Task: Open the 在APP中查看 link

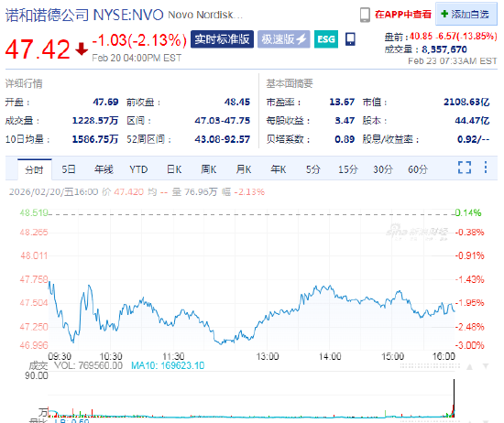Action: pyautogui.click(x=403, y=15)
